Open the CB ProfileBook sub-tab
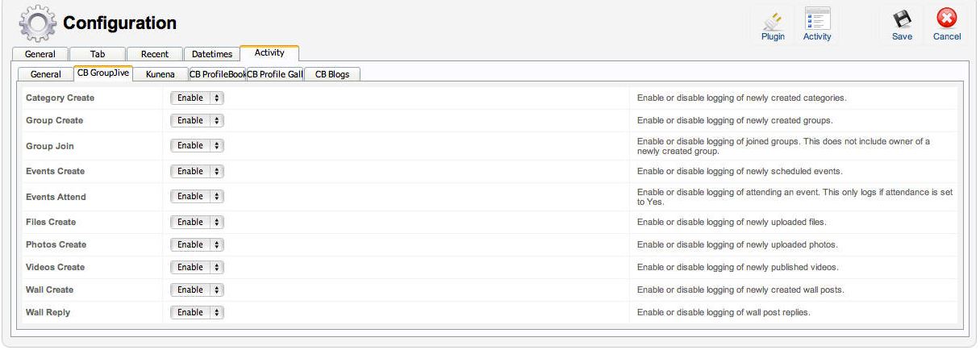This screenshot has height=350, width=980. (216, 74)
